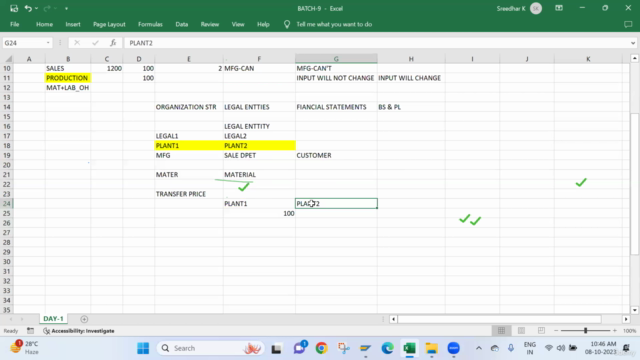Click the 100% zoom level

[629, 331]
